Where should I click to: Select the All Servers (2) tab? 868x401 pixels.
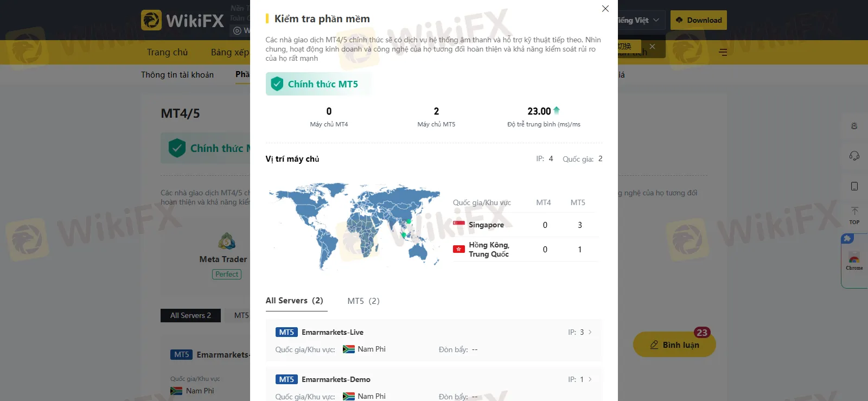click(x=295, y=301)
